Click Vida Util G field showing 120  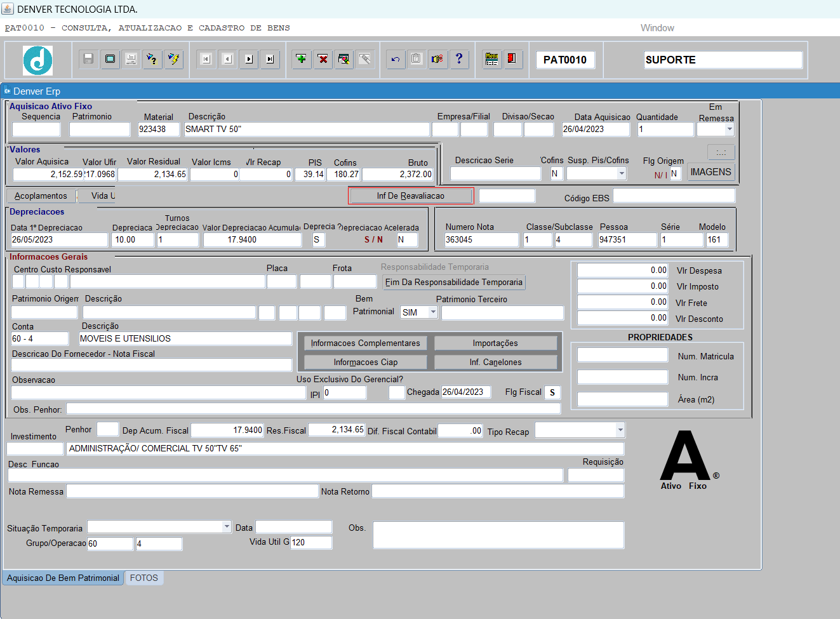311,542
